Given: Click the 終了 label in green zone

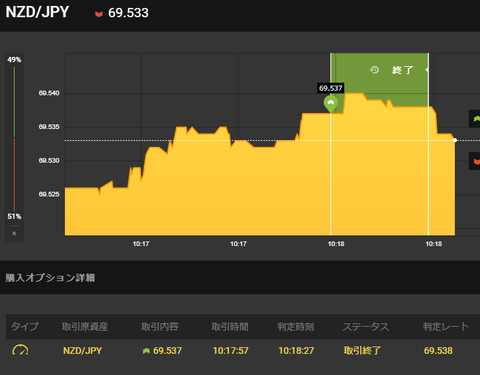Looking at the screenshot, I should 403,70.
